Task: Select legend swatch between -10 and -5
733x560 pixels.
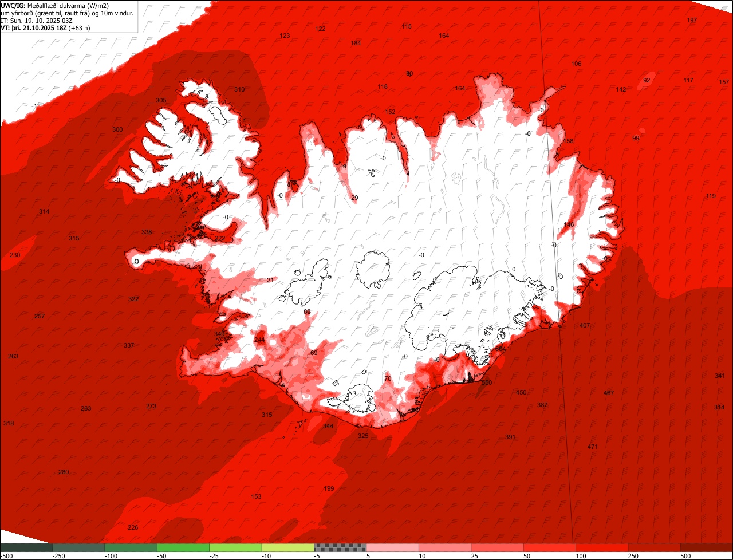Action: (x=288, y=547)
